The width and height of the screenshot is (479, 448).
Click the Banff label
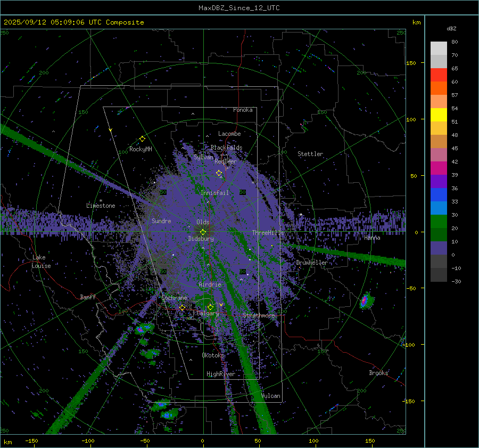point(88,297)
